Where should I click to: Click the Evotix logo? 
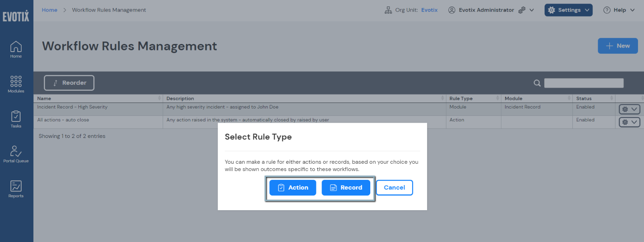pyautogui.click(x=16, y=16)
